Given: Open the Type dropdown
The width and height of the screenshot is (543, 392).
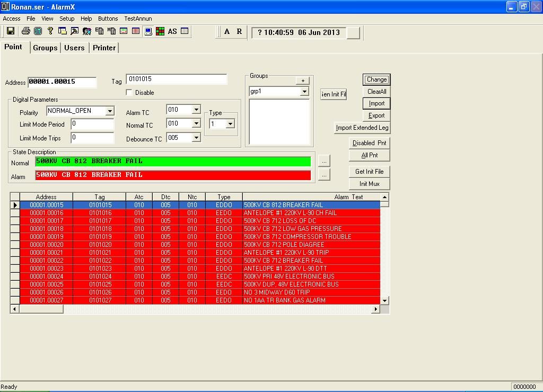Looking at the screenshot, I should pyautogui.click(x=230, y=124).
